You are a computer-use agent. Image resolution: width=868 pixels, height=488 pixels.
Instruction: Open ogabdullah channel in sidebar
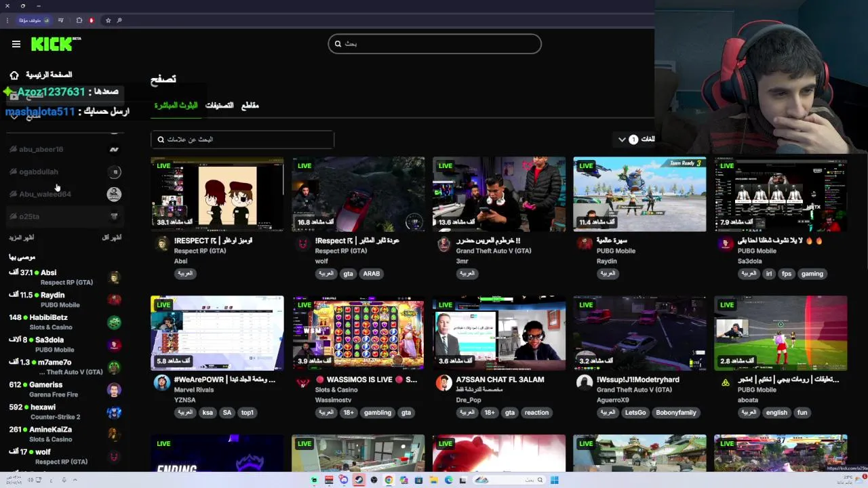pyautogui.click(x=65, y=171)
